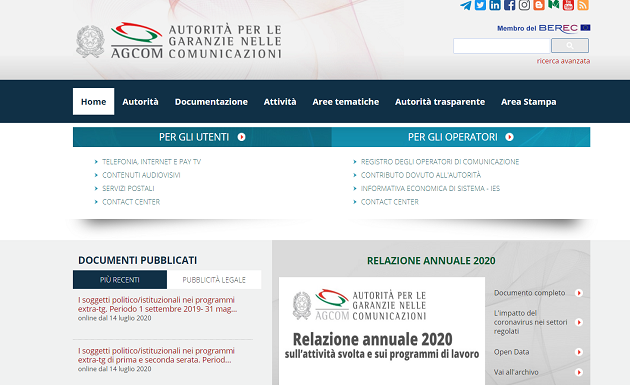Switch to the Pubblicità legale tab
The height and width of the screenshot is (385, 630).
tap(214, 280)
